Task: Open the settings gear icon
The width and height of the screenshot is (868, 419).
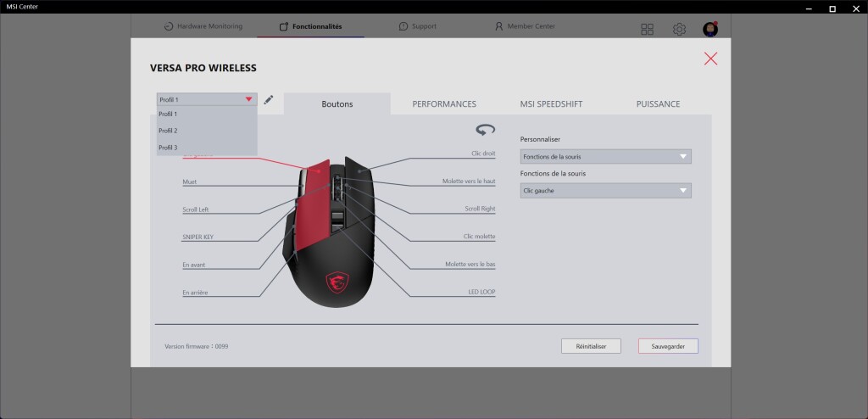Action: (679, 30)
